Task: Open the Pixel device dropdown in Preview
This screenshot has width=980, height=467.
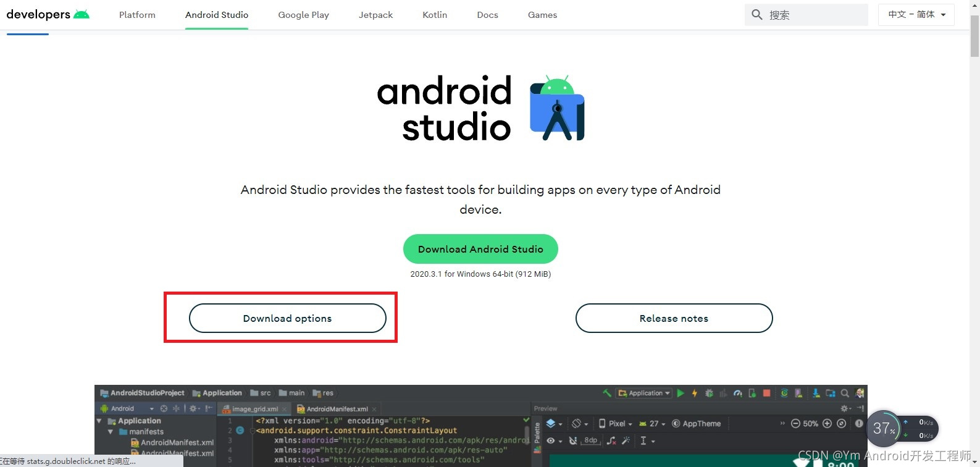Action: coord(616,424)
